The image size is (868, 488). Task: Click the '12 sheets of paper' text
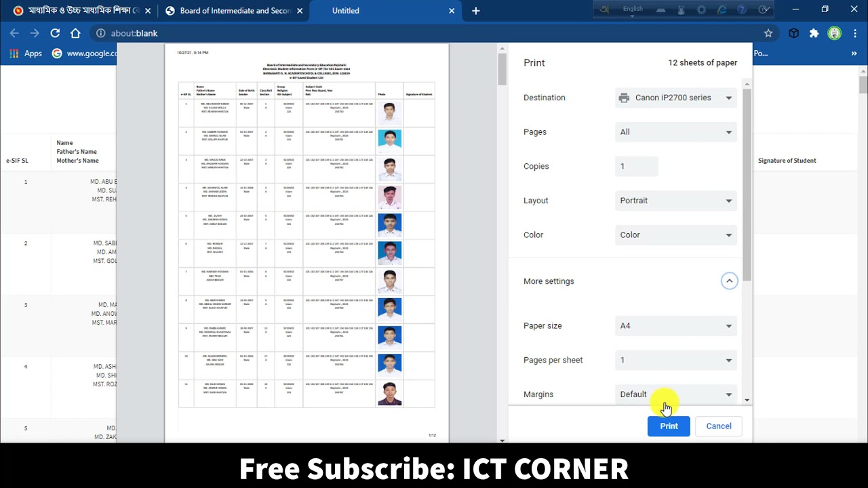click(x=703, y=63)
